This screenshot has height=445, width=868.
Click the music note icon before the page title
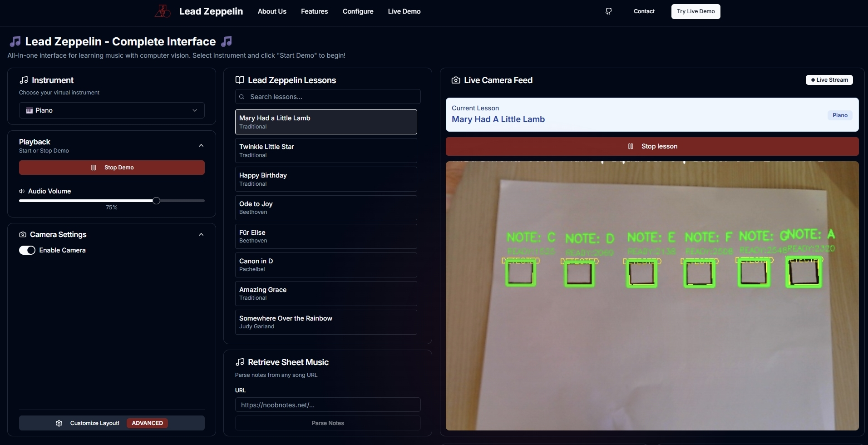pos(15,41)
